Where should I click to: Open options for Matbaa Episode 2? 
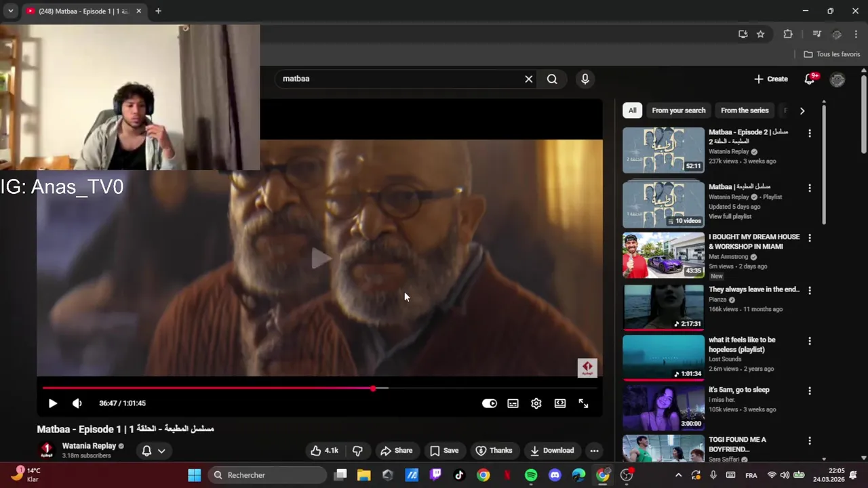click(x=809, y=134)
